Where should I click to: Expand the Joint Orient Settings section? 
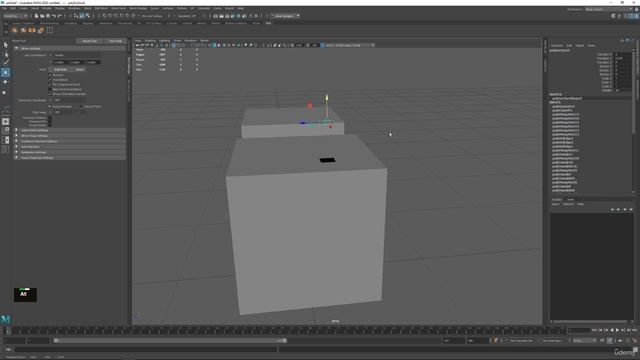pos(16,130)
